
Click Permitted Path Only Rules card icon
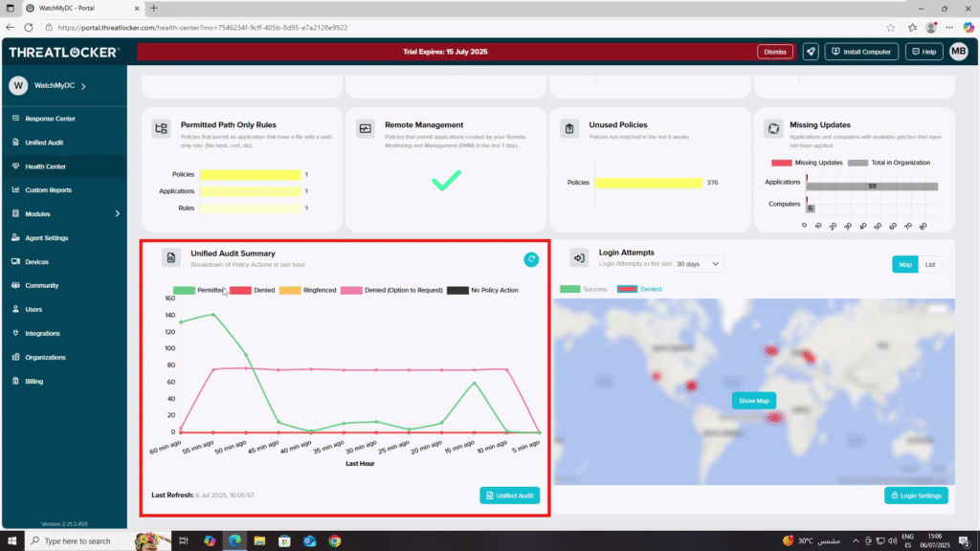click(x=161, y=129)
